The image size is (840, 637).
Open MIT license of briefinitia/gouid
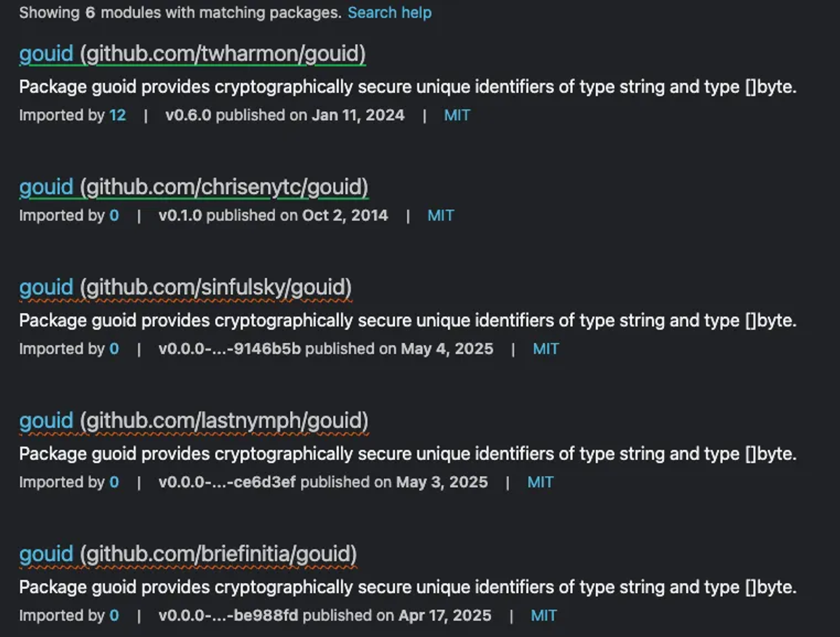click(x=543, y=615)
